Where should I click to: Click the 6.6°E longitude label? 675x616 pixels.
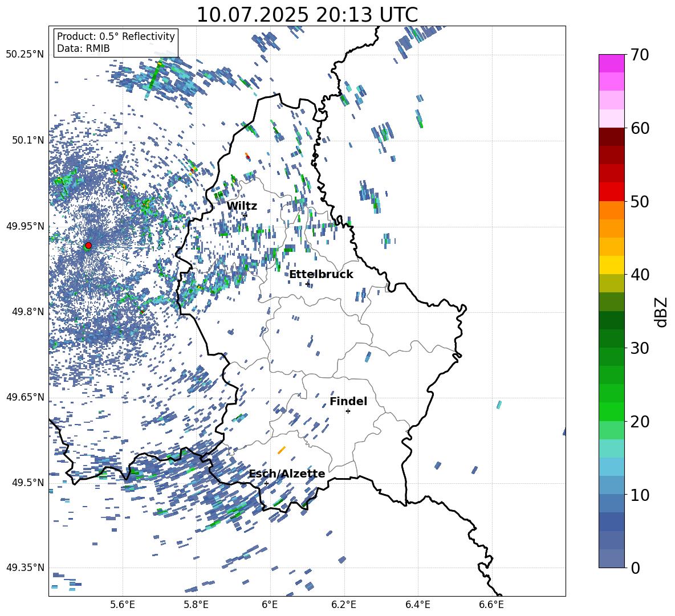click(x=491, y=605)
